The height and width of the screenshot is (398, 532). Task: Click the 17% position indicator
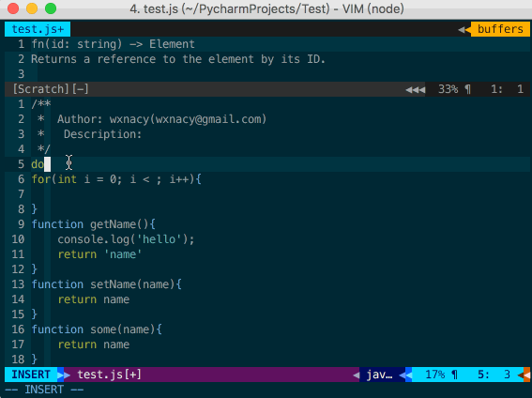(x=435, y=375)
